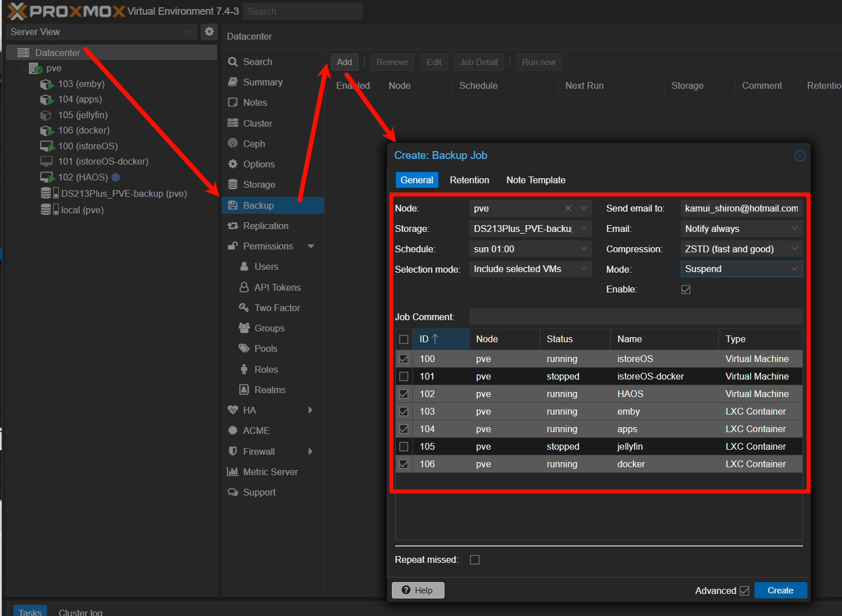
Task: Click the Summary book icon
Action: 232,82
